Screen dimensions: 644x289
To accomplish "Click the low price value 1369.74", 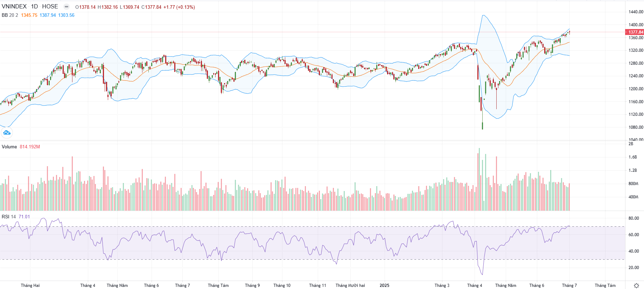I will pos(131,7).
